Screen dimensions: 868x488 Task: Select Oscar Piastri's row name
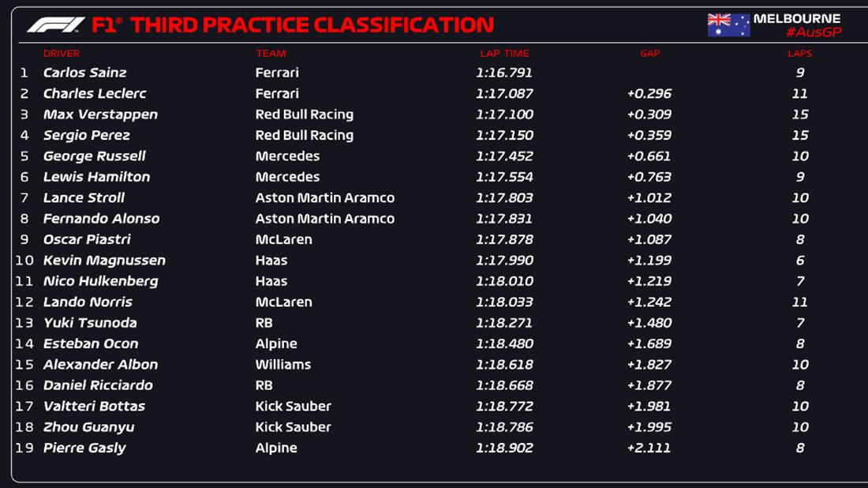87,239
